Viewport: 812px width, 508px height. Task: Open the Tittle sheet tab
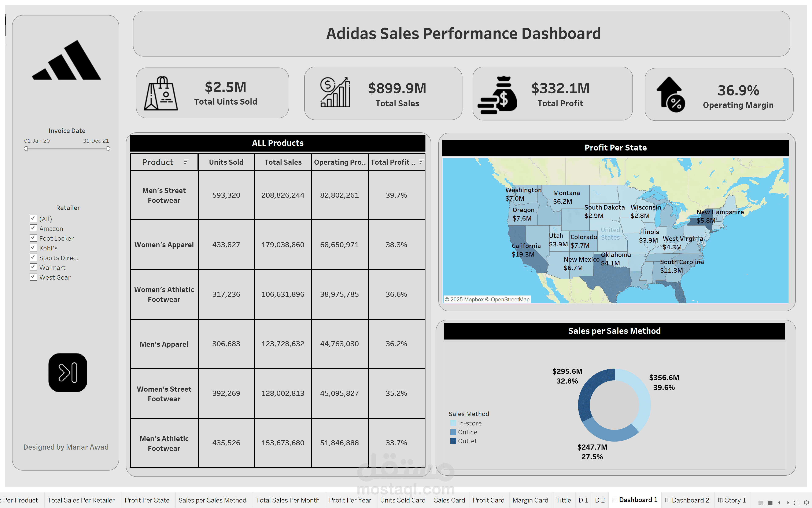tap(563, 500)
